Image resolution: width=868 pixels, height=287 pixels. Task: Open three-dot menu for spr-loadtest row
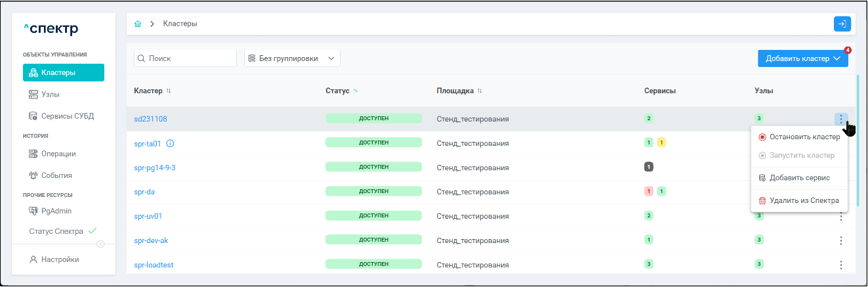(x=840, y=265)
